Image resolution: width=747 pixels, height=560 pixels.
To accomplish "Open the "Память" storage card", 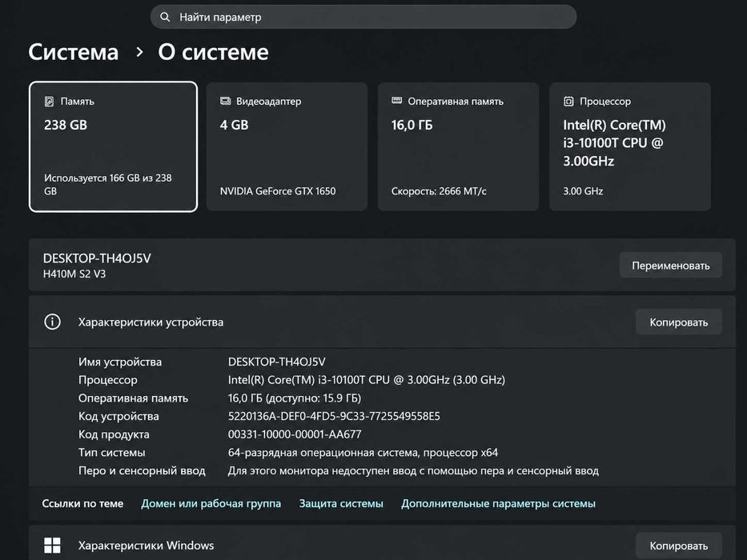I will pyautogui.click(x=114, y=146).
